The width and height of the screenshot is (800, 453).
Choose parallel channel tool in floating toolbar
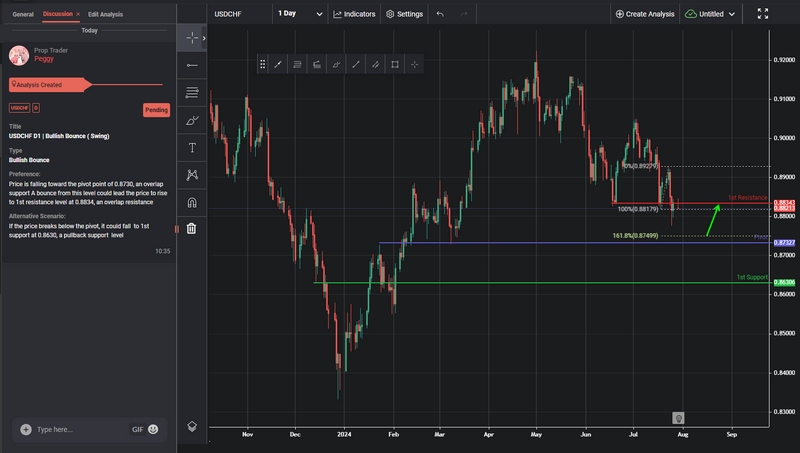pos(375,64)
